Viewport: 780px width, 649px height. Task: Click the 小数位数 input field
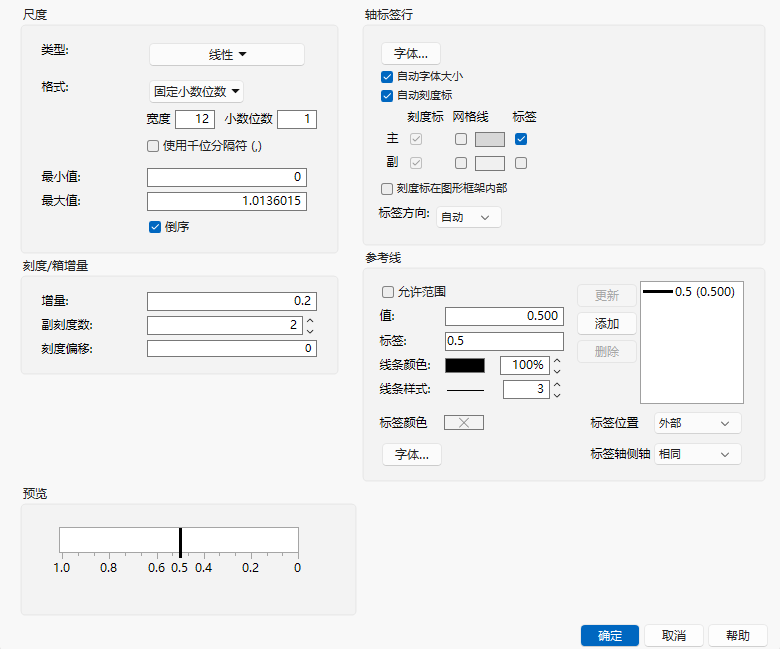[297, 119]
